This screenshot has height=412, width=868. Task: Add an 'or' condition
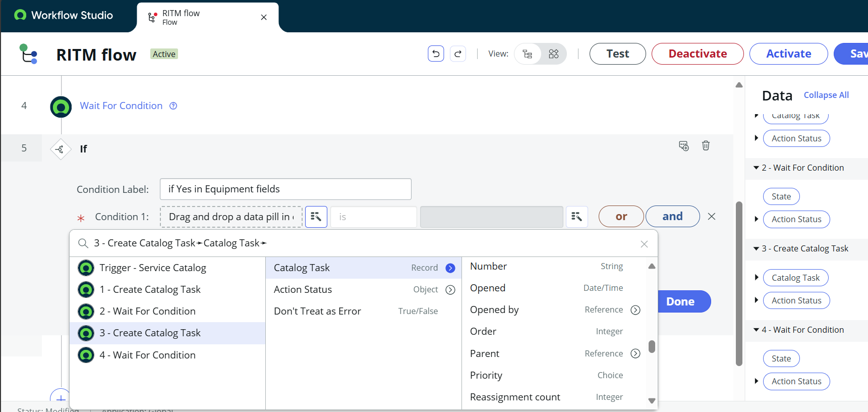coord(621,216)
